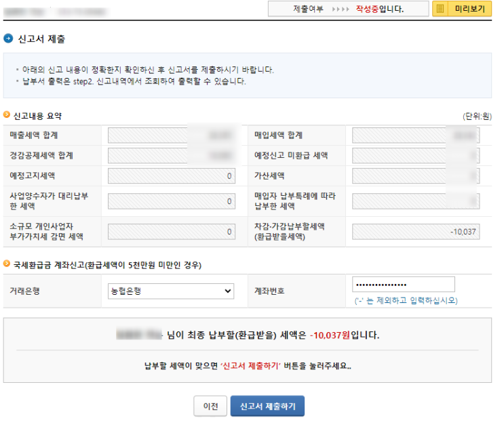The width and height of the screenshot is (504, 431).
Task: Submit with 신고서 제출하기 button
Action: tap(267, 406)
